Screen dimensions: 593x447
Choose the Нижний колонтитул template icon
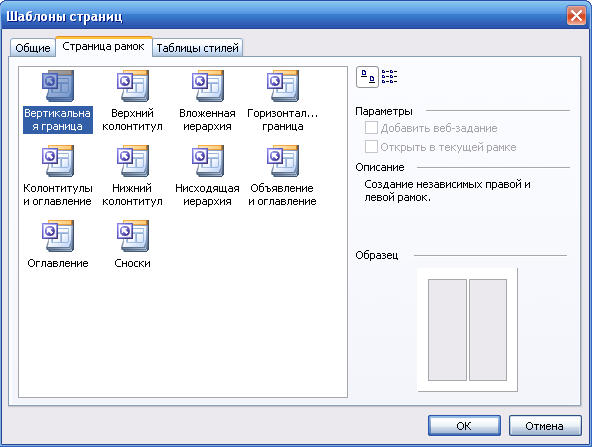pyautogui.click(x=133, y=160)
